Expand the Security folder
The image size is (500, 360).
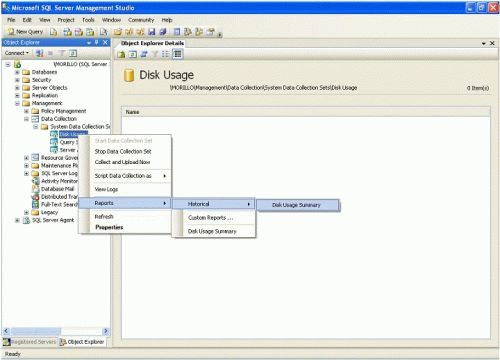[17, 80]
